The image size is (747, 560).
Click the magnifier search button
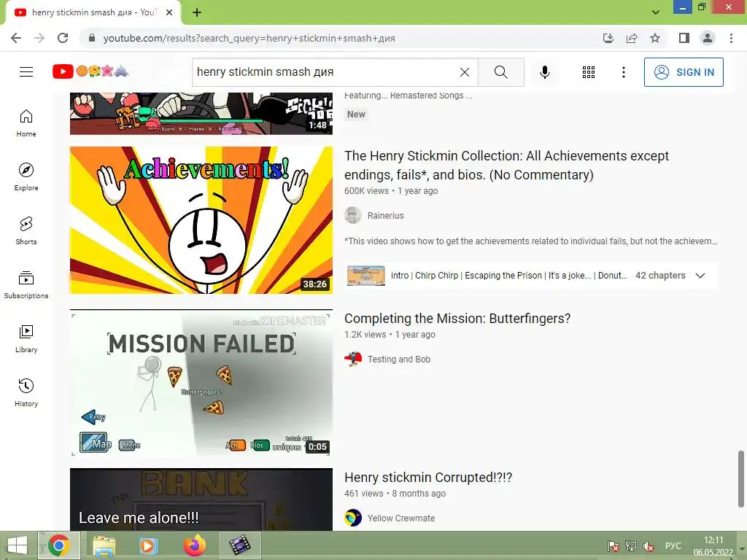(x=500, y=72)
